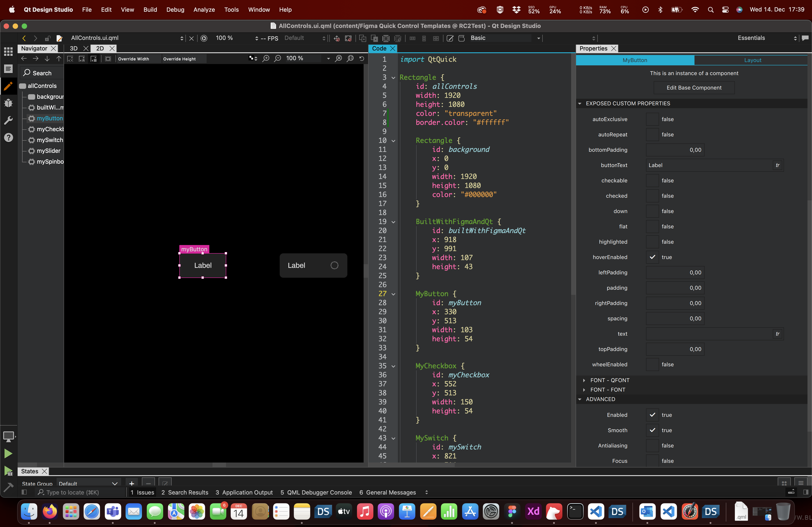Open the Issues output pane

pos(142,493)
